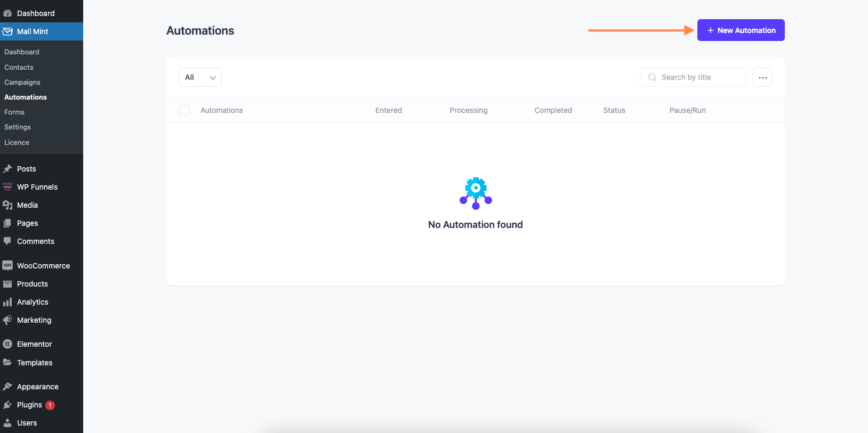
Task: Open the top WordPress Dashboard link
Action: tap(36, 13)
